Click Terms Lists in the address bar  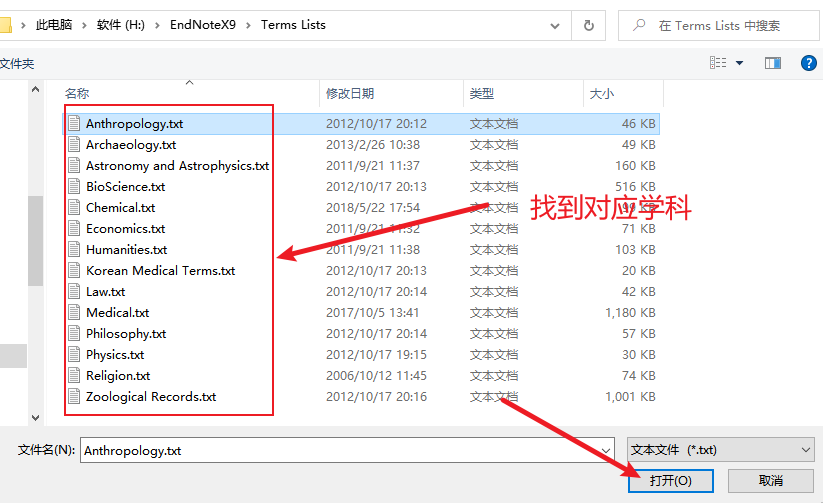(293, 25)
